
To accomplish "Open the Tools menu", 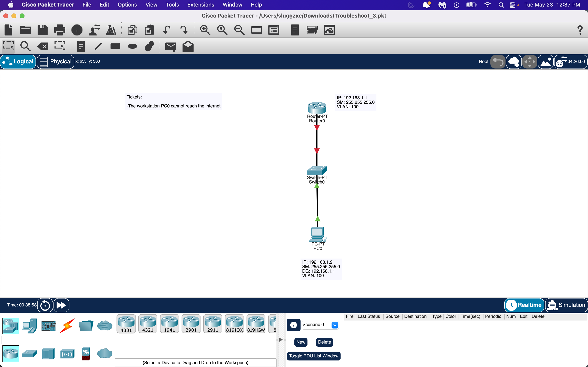I will [x=172, y=5].
